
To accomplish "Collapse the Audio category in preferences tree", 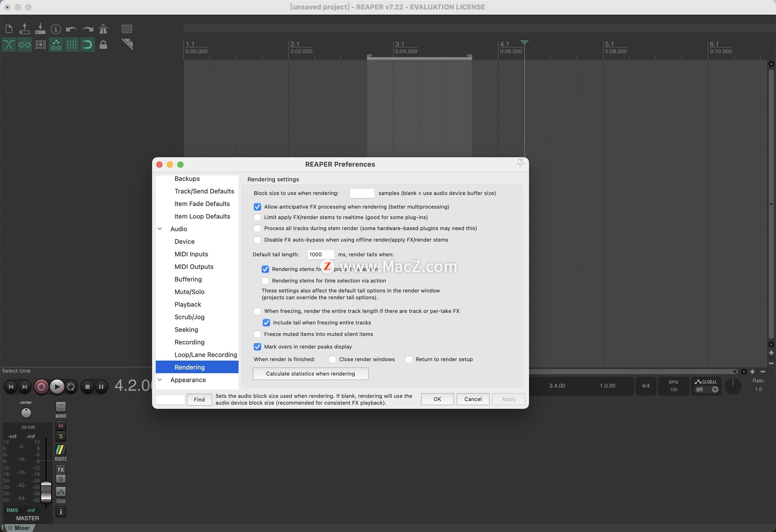I will tap(160, 229).
